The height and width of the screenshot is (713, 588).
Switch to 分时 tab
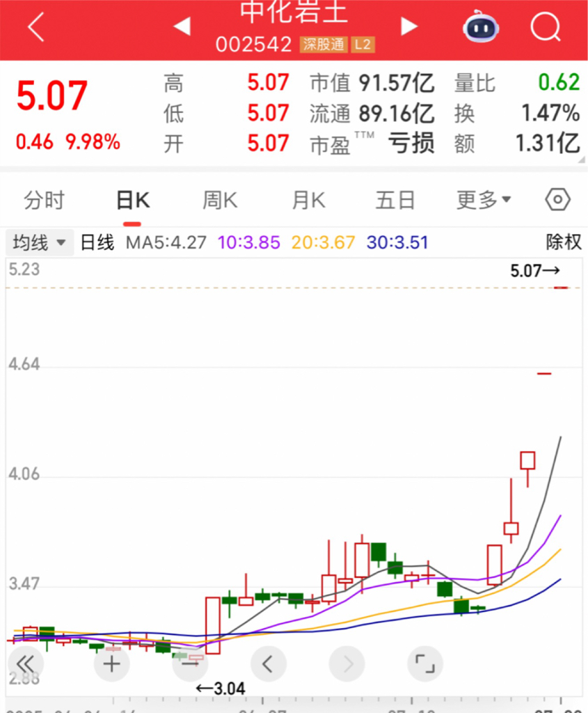point(44,200)
